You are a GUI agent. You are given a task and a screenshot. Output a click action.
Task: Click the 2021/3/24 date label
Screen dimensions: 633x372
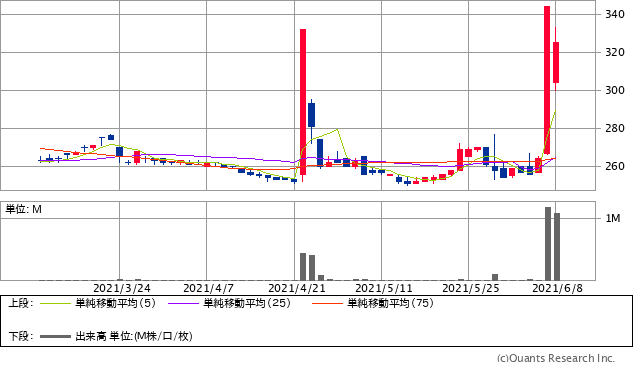122,288
